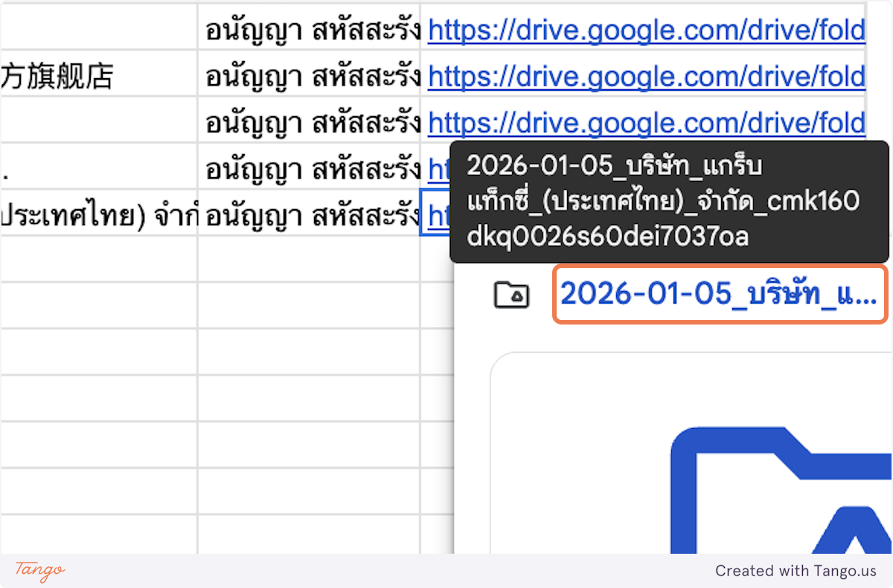Viewport: 893px width, 588px height.
Task: Select the cell containing 方旗舰店
Action: click(97, 76)
